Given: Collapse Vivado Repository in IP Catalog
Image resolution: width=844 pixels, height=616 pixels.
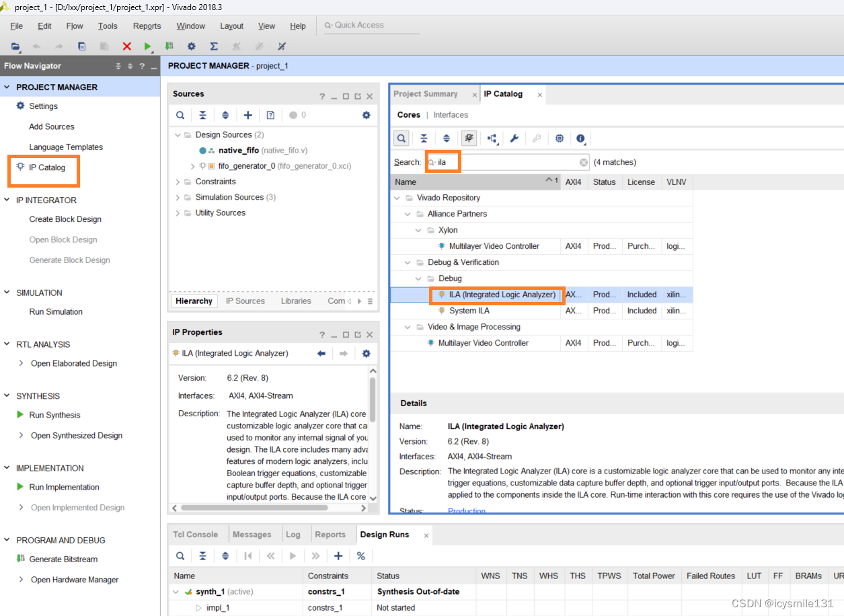Looking at the screenshot, I should pos(397,198).
